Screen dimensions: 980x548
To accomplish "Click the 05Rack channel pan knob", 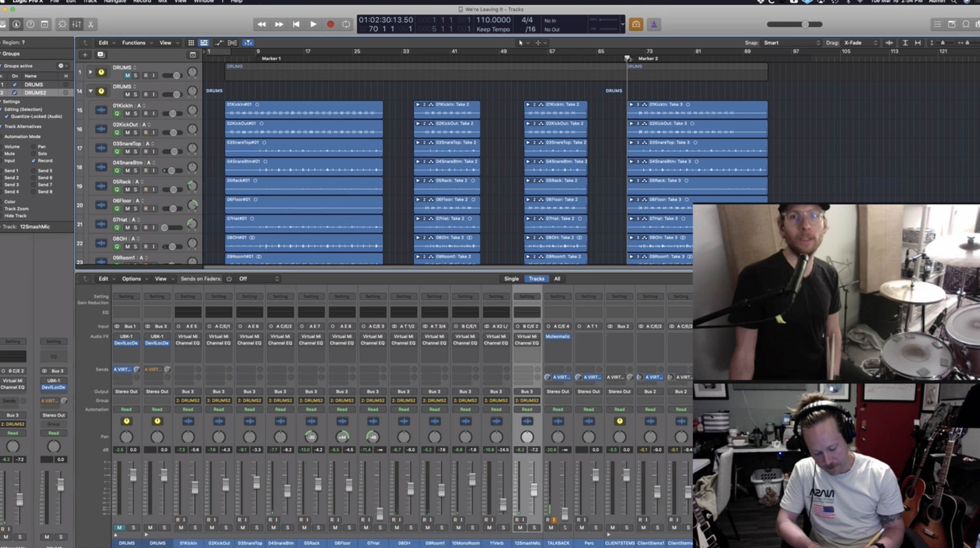I will click(311, 437).
